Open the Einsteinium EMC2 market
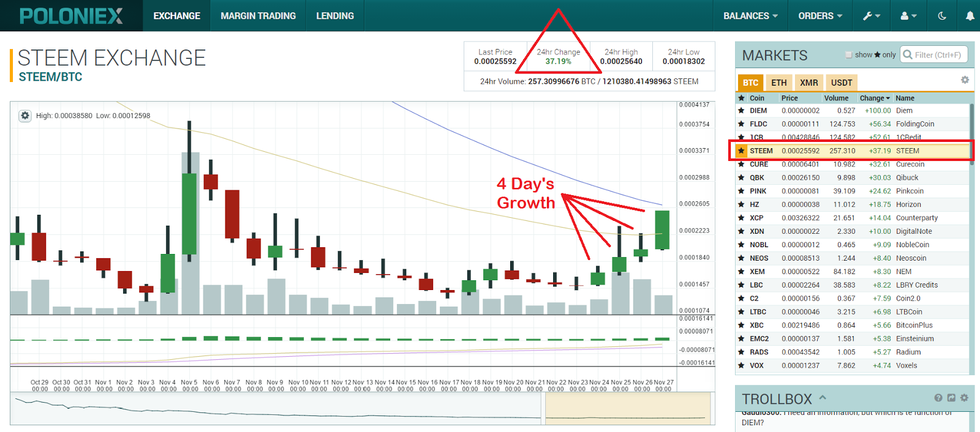Viewport: 980px width, 432px height. tap(853, 339)
